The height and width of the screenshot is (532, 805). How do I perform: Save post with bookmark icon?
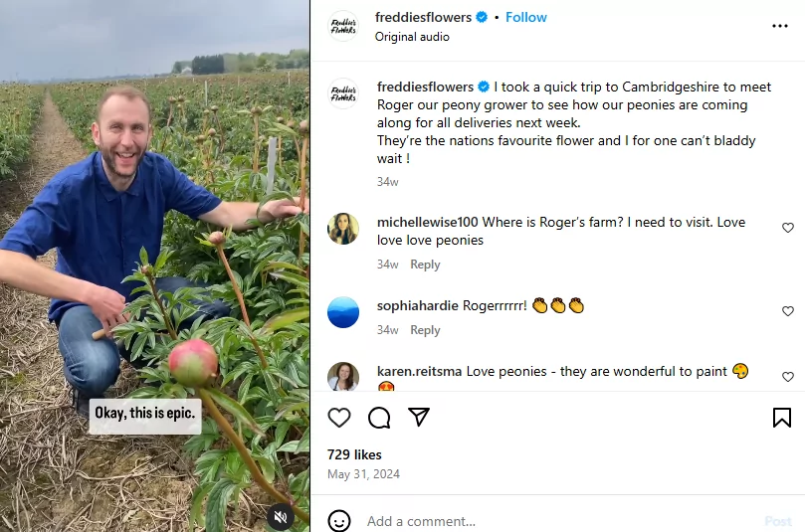click(782, 418)
